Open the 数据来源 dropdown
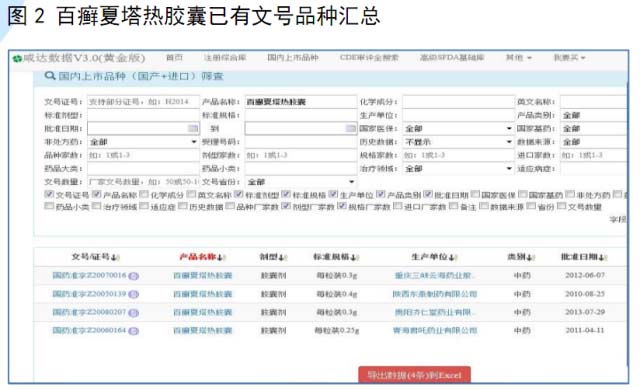Image resolution: width=640 pixels, height=389 pixels. click(593, 142)
